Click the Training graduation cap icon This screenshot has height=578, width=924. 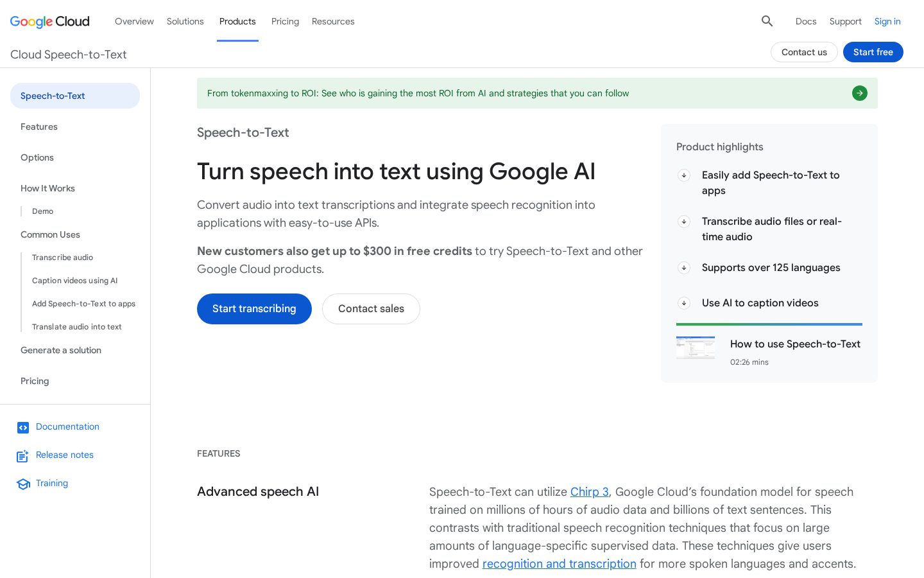click(x=23, y=484)
